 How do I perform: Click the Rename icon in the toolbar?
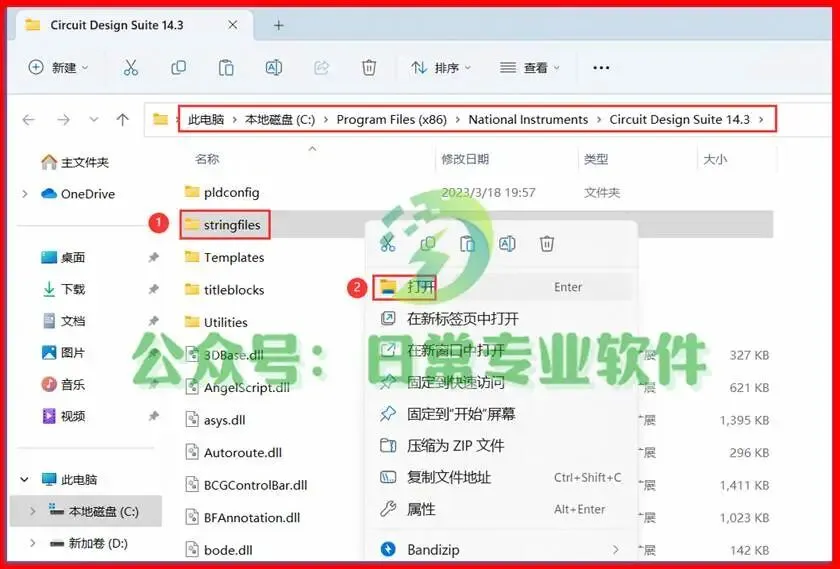(274, 68)
